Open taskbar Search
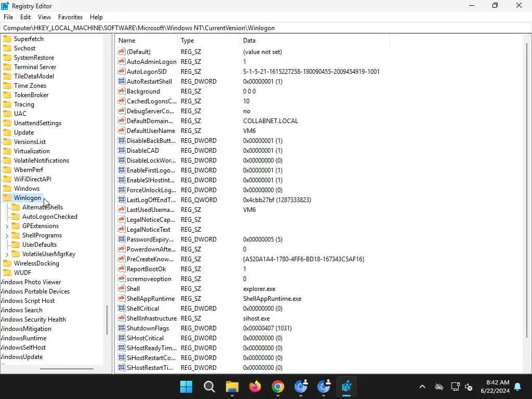This screenshot has width=532, height=399. pos(209,387)
